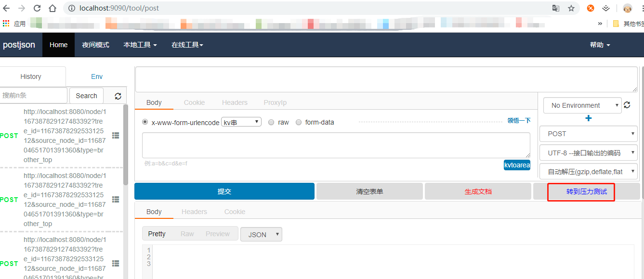Screen dimensions: 644x279
Task: Click the history list vertical scrollbar
Action: click(x=126, y=144)
